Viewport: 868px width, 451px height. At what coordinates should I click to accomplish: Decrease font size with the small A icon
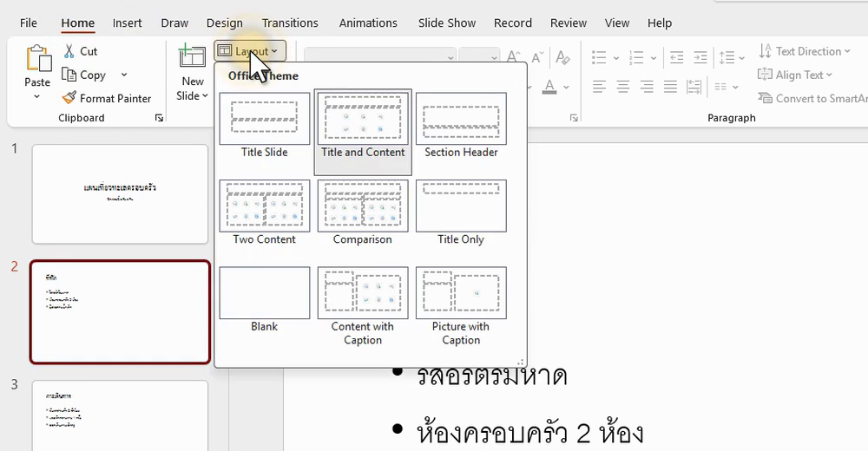[537, 57]
